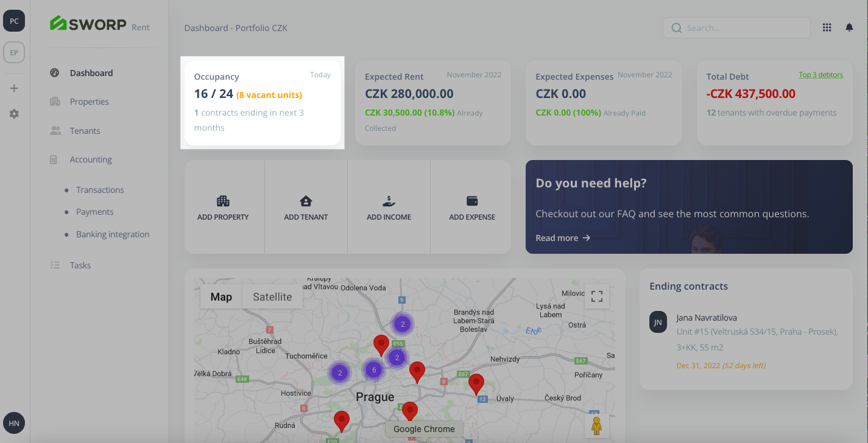Open workspace settings with the gear icon
This screenshot has height=443, width=868.
point(13,113)
